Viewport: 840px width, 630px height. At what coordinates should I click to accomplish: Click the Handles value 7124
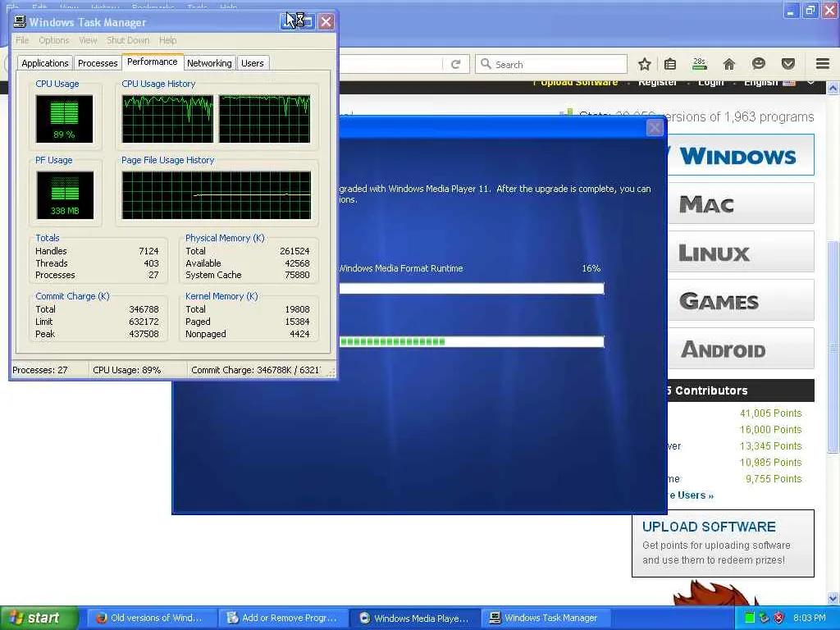coord(148,251)
